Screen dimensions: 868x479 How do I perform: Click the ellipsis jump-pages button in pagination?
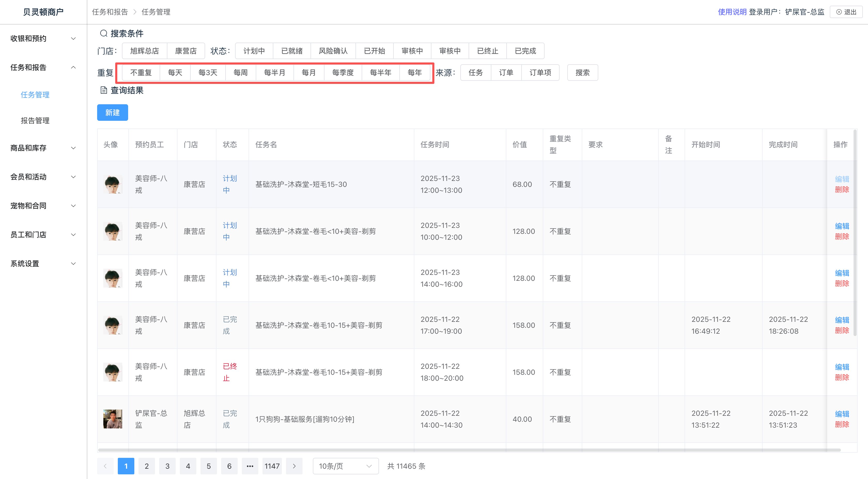250,466
